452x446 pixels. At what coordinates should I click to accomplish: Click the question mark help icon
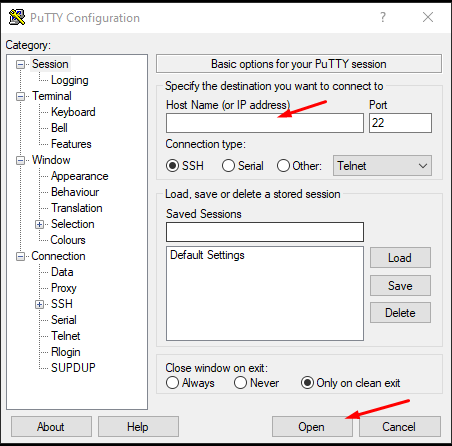click(383, 17)
